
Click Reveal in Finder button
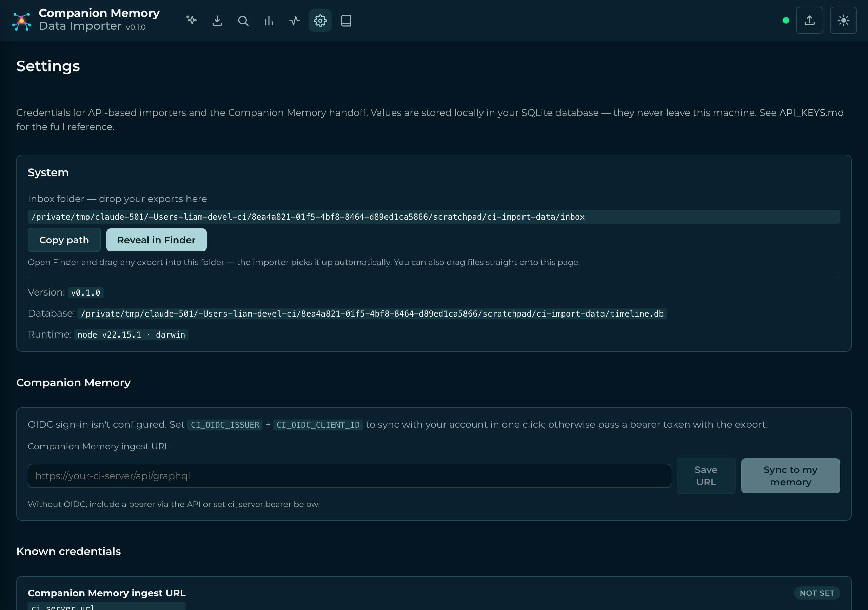(157, 240)
